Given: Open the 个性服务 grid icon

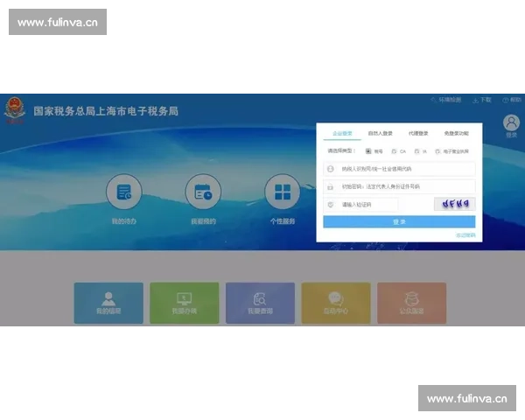Looking at the screenshot, I should coord(283,192).
